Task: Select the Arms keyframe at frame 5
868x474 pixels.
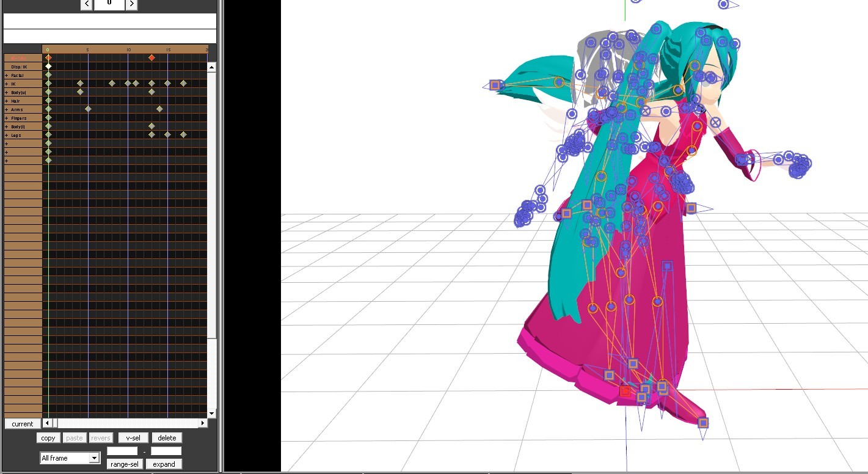Action: [88, 109]
